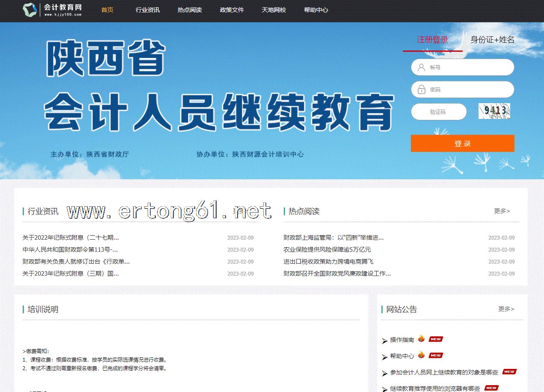
Task: Open article 农业保险提供风险保障逾5万亿元
Action: (327, 249)
